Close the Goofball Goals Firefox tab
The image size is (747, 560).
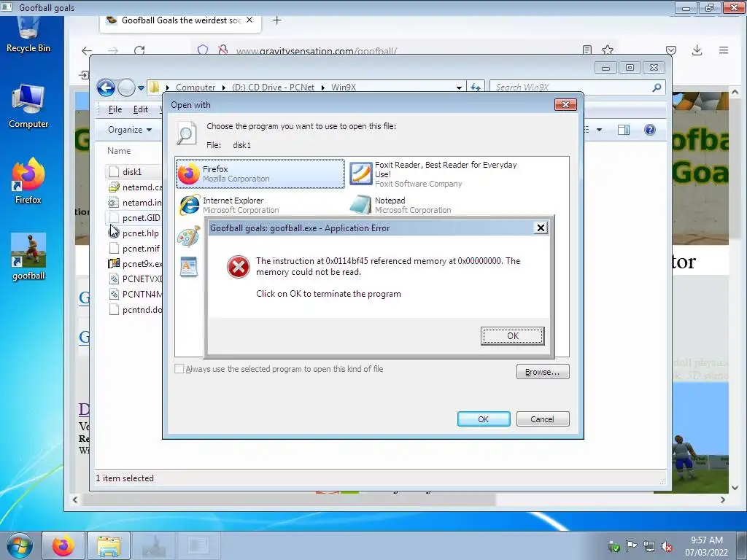point(249,20)
